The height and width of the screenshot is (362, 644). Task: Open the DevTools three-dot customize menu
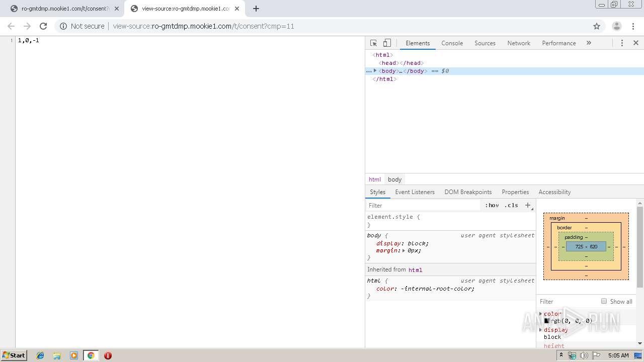point(622,43)
